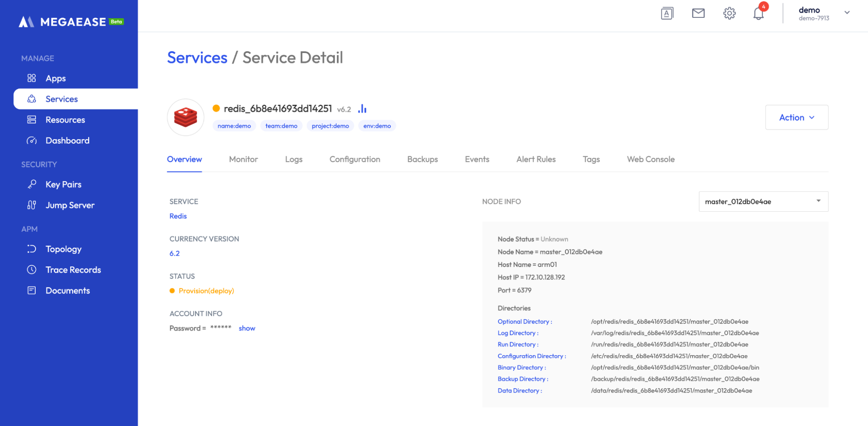Click the mail envelope icon
Viewport: 868px width, 426px height.
click(x=698, y=13)
